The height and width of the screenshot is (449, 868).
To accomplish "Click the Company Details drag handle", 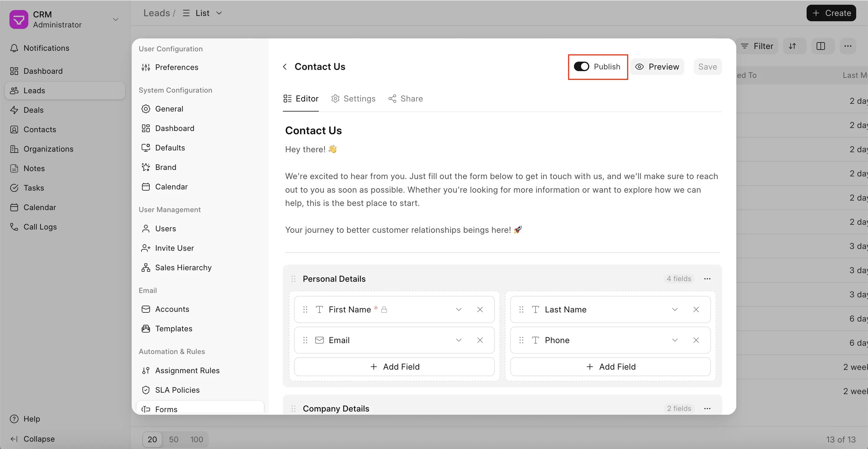I will (x=293, y=409).
